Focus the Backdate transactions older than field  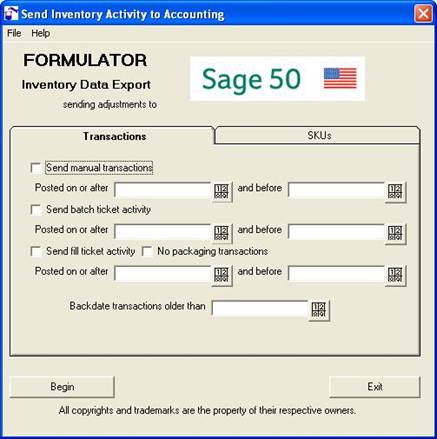click(260, 309)
